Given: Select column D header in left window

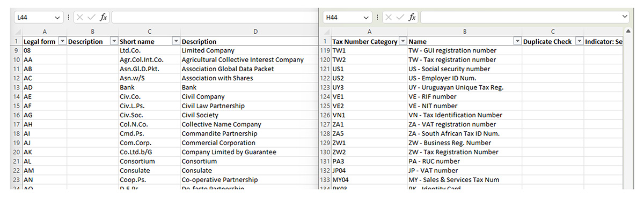Looking at the screenshot, I should tap(255, 32).
